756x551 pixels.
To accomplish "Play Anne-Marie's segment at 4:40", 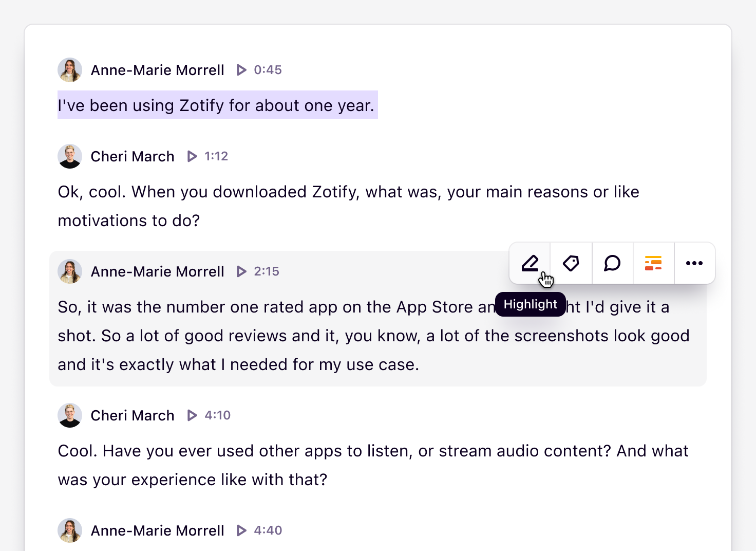I will 241,530.
